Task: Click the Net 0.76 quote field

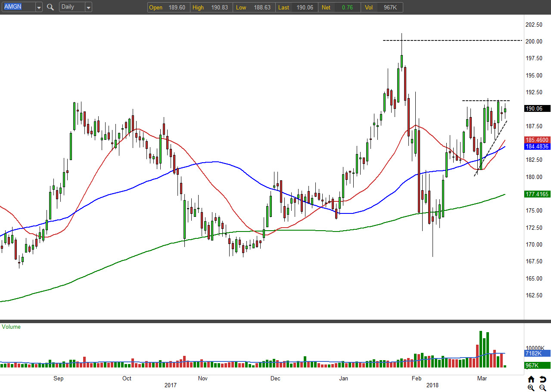Action: [x=339, y=7]
